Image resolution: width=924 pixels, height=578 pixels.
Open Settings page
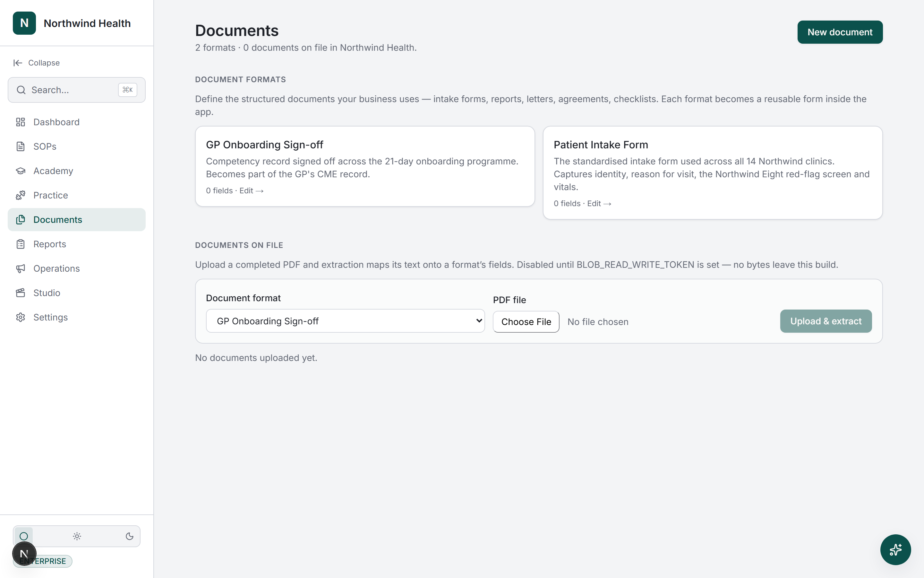76,317
